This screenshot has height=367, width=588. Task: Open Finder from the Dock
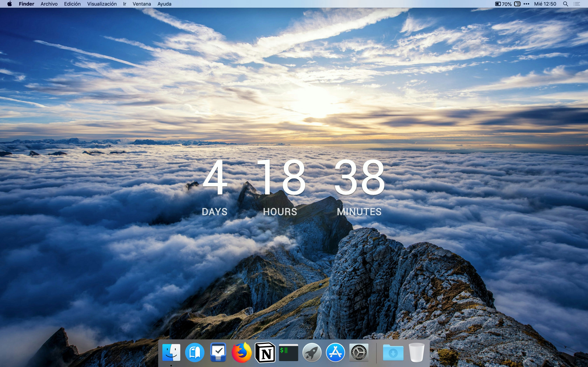[171, 352]
